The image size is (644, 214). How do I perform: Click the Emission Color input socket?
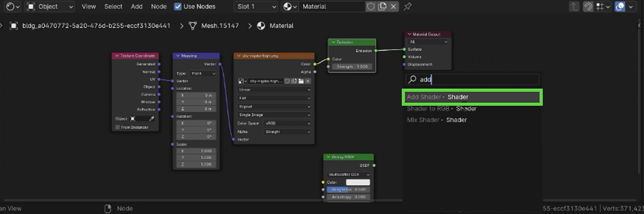[x=328, y=59]
